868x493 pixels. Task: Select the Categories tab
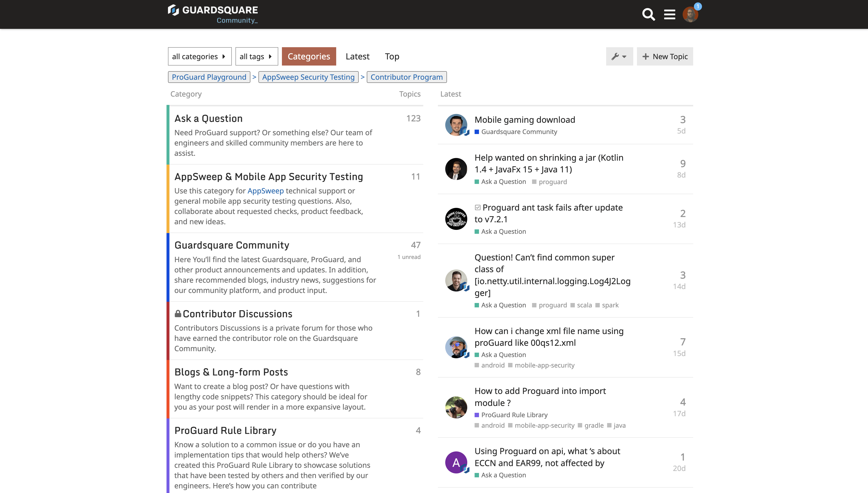click(308, 56)
